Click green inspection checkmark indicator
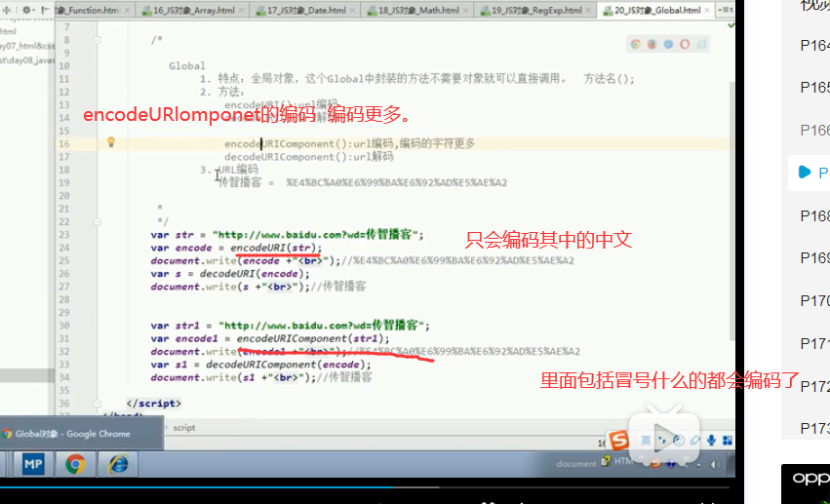Screen dimensions: 830x504 click(x=731, y=25)
